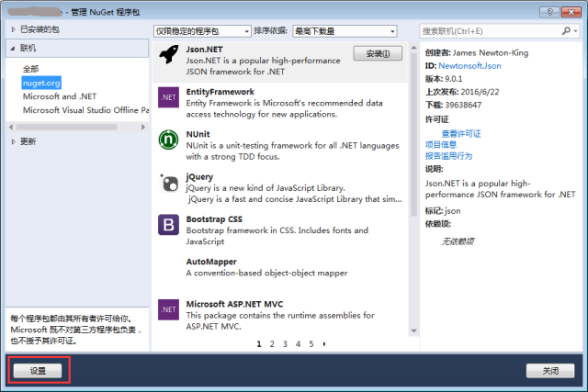Image resolution: width=588 pixels, height=392 pixels.
Task: Click the left panel horizontal scrollbar thumb
Action: pos(66,127)
